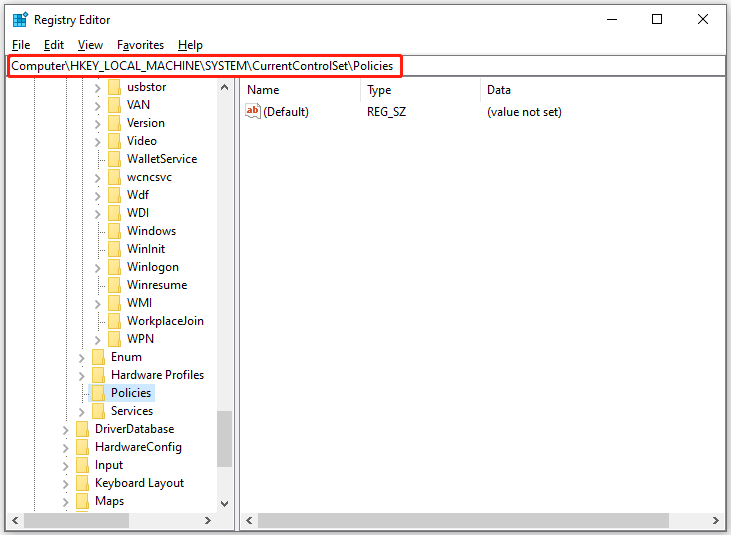
Task: Expand the Winlogon key
Action: pos(97,268)
